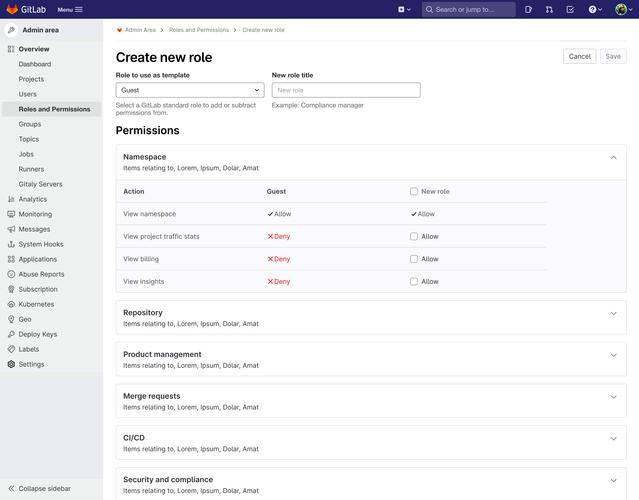Toggle the New role header checkbox
Screen dimensions: 639x500
[x=414, y=191]
